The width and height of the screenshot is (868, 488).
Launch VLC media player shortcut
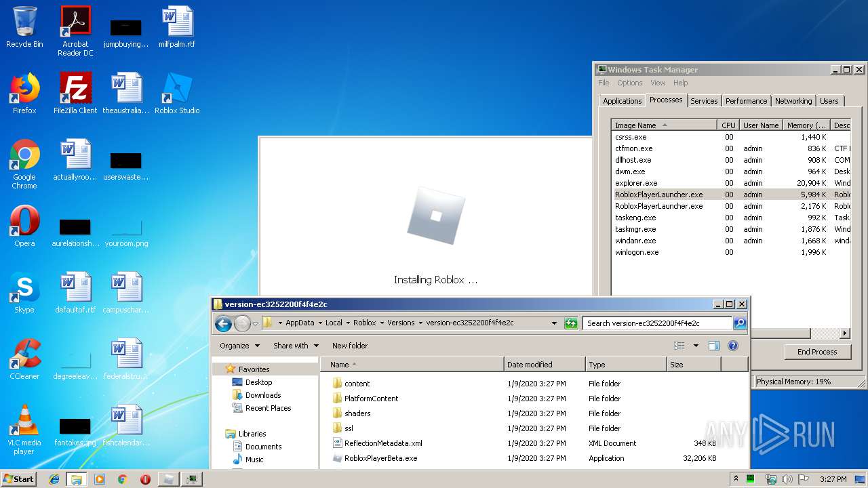pos(24,430)
